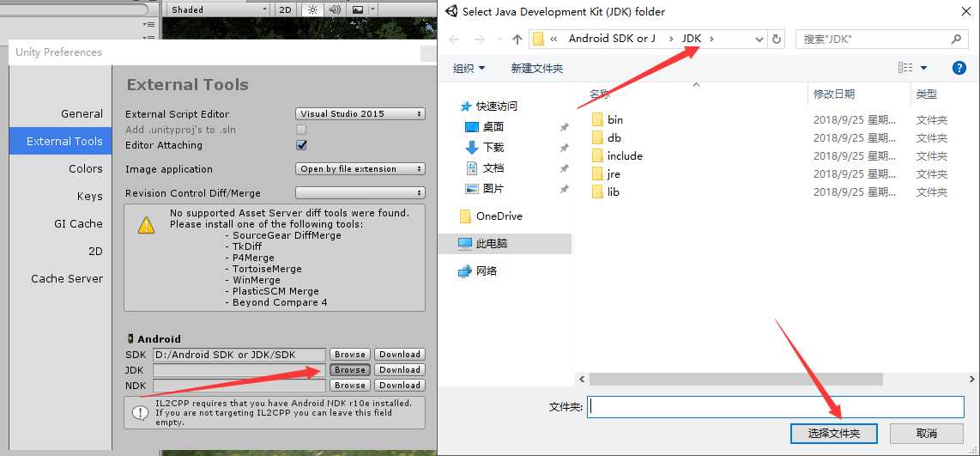The width and height of the screenshot is (980, 456).
Task: Select External Tools preferences tab
Action: [x=61, y=142]
